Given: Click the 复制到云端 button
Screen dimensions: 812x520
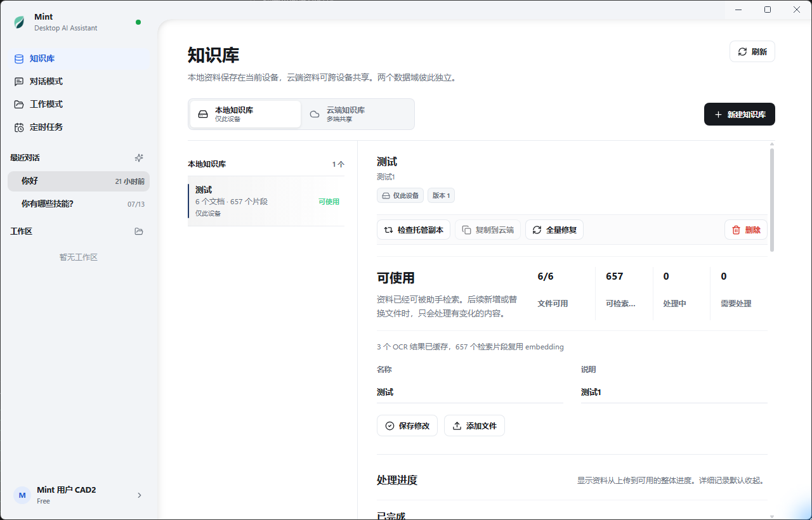Looking at the screenshot, I should (488, 230).
